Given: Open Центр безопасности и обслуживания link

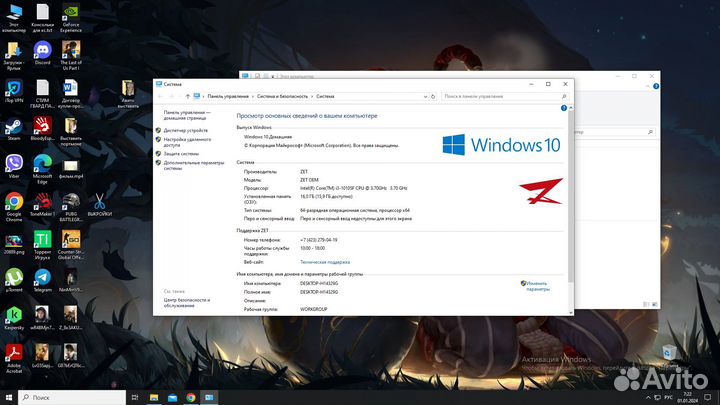Looking at the screenshot, I should pyautogui.click(x=187, y=303).
